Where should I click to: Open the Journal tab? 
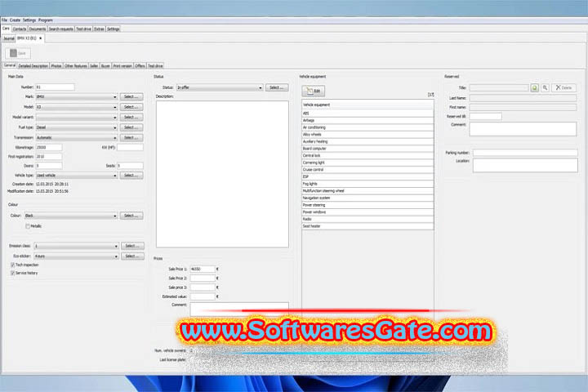click(x=8, y=38)
